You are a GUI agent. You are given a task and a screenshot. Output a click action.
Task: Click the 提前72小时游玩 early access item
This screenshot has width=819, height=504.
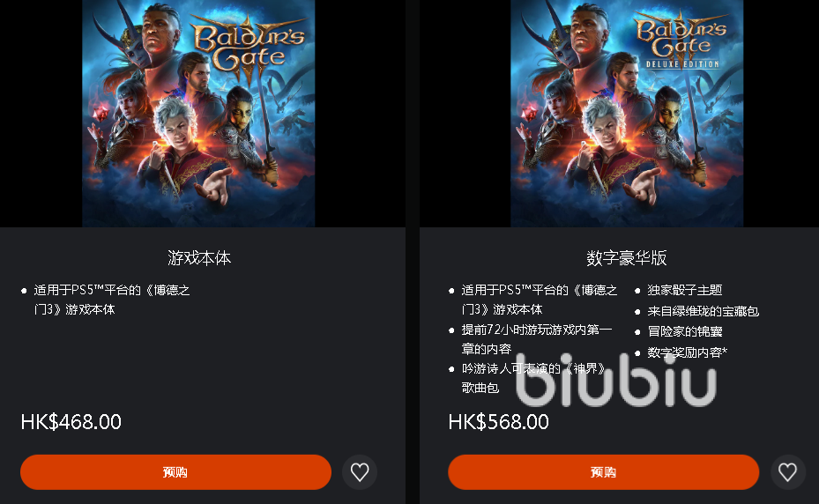pos(536,339)
